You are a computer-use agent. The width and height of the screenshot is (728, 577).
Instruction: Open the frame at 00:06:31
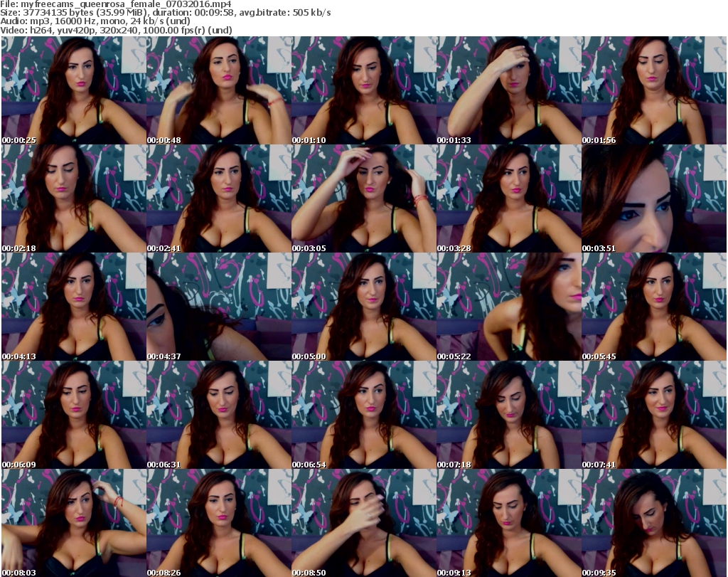click(x=219, y=415)
